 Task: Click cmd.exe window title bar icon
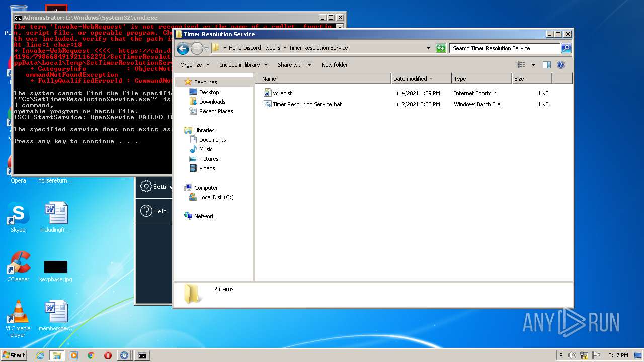click(x=18, y=18)
